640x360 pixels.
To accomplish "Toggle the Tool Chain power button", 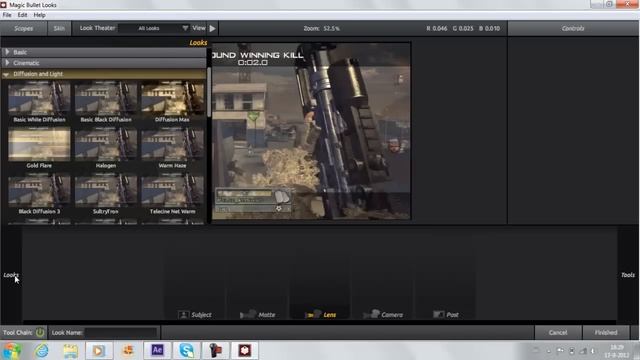I will [40, 333].
